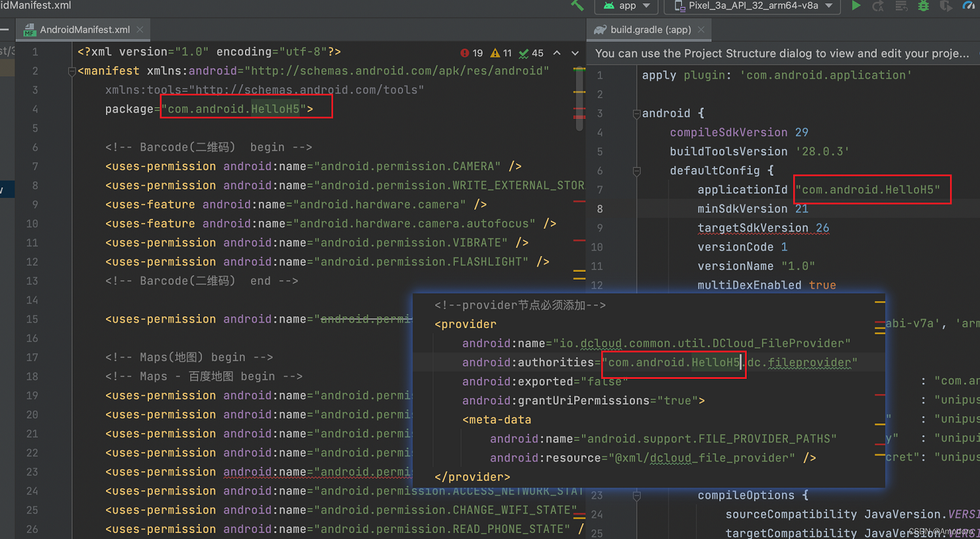Click android:exported="false" in provider popup
This screenshot has height=539, width=980.
coord(545,382)
